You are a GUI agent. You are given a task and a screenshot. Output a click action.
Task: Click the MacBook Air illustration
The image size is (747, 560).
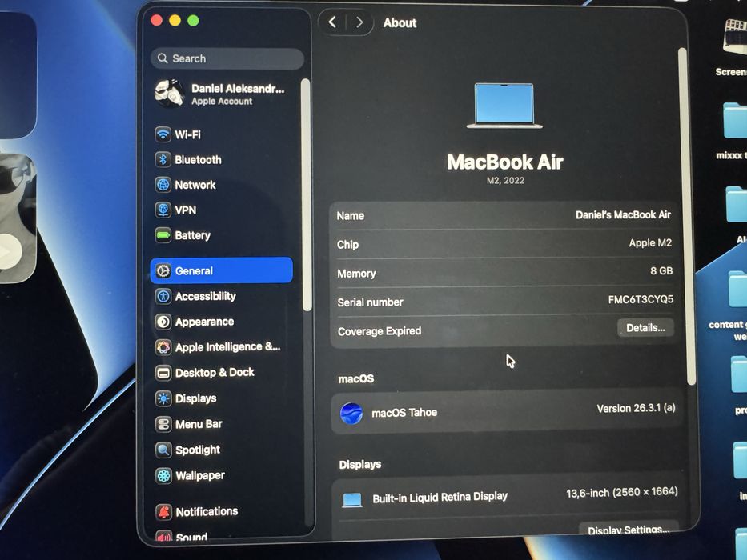coord(504,106)
